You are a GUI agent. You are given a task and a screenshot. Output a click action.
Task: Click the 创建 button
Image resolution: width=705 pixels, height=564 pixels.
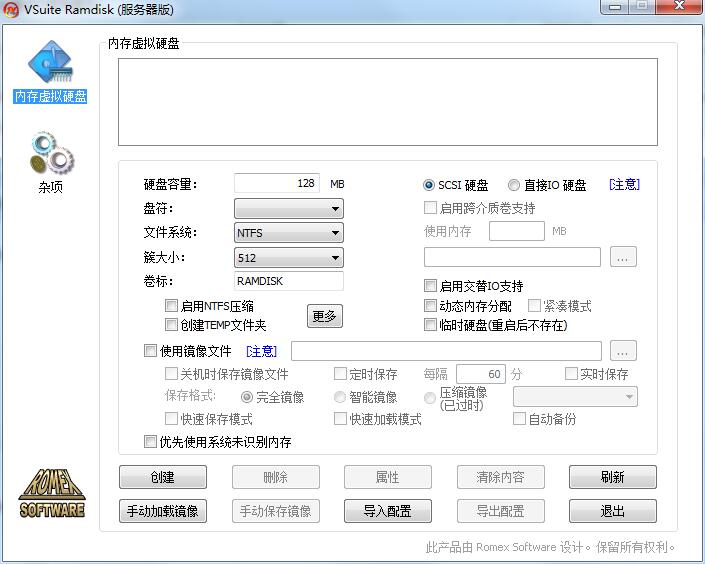pyautogui.click(x=162, y=477)
